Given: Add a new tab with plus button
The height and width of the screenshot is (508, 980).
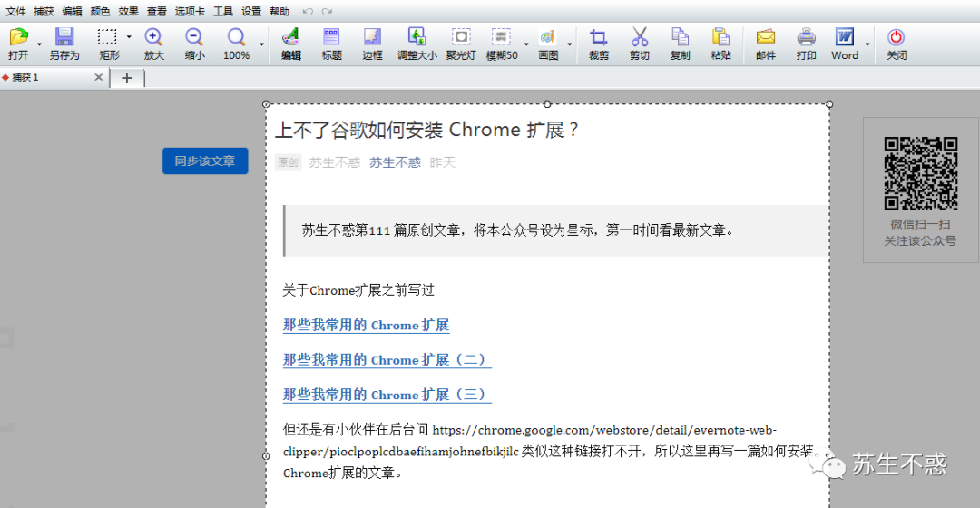Looking at the screenshot, I should 127,78.
